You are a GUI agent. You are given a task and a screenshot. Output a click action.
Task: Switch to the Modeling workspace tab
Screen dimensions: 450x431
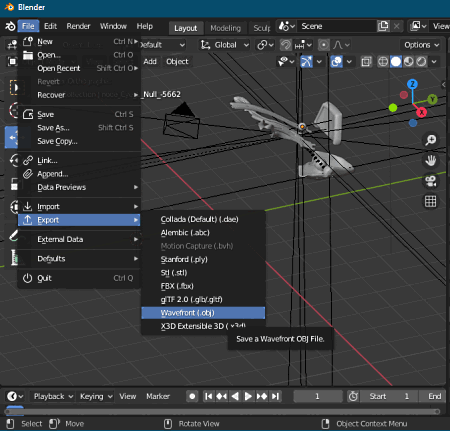tap(225, 28)
